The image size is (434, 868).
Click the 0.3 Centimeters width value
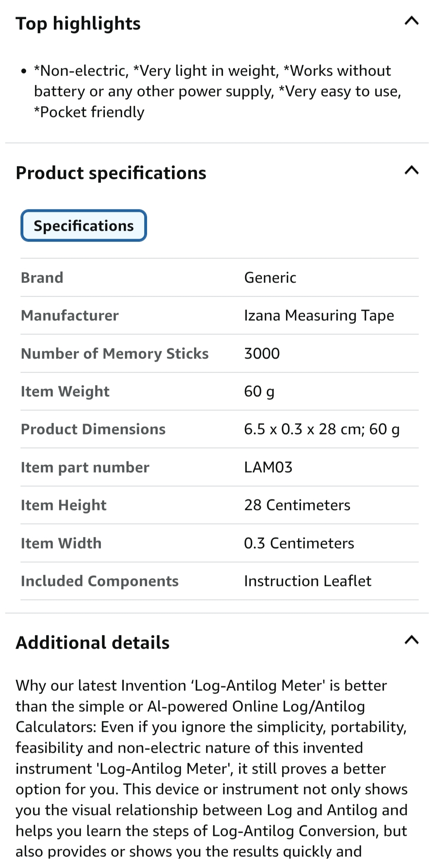[x=299, y=543]
